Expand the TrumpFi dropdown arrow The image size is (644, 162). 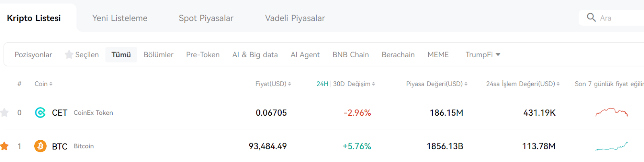pos(498,54)
